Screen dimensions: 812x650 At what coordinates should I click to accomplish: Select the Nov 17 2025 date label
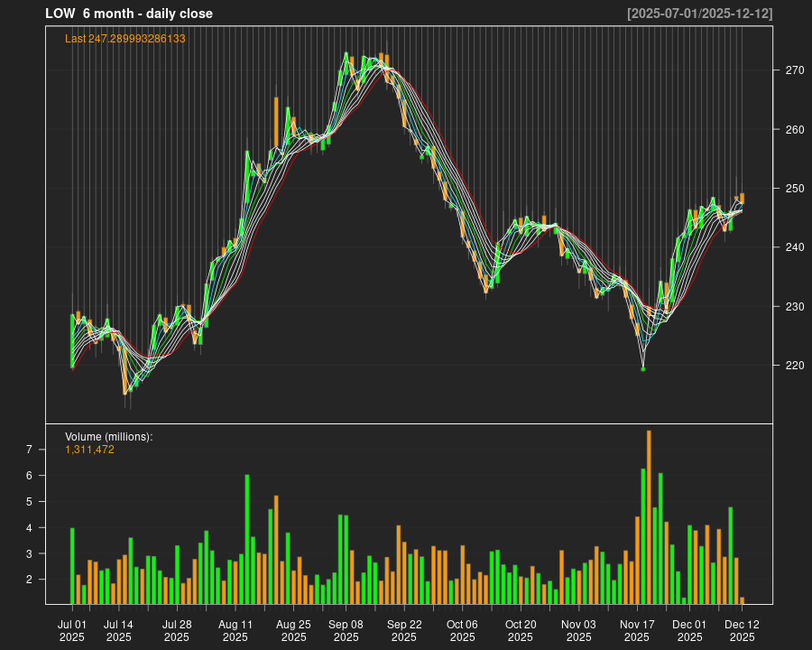637,630
